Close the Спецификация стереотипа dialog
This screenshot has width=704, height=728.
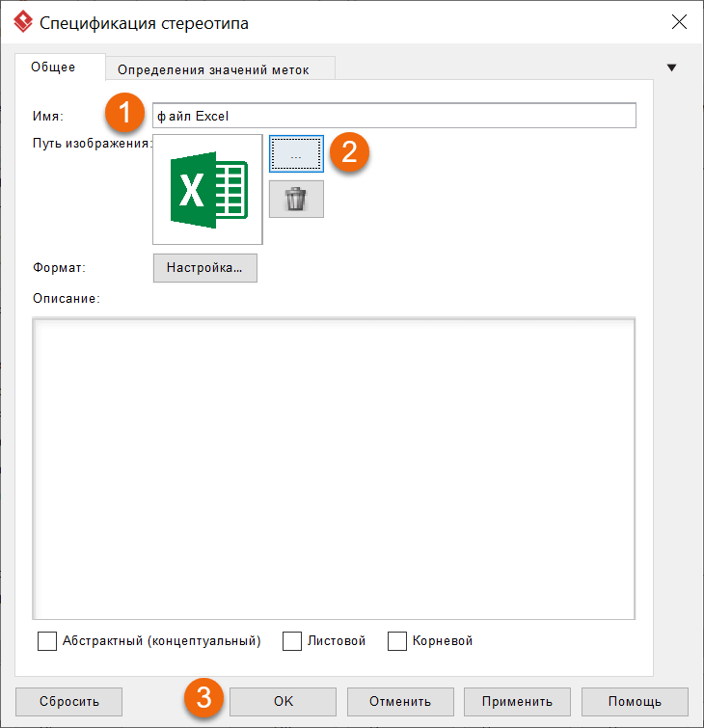pos(679,21)
